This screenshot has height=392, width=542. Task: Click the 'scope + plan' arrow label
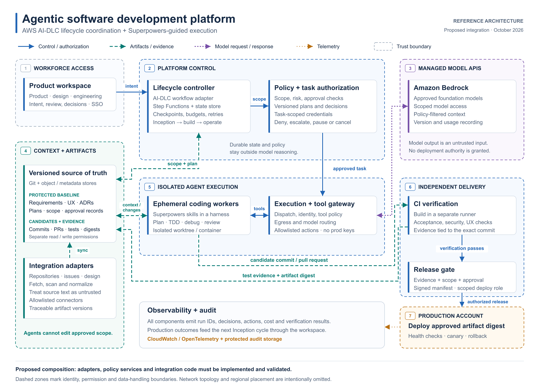tap(182, 164)
